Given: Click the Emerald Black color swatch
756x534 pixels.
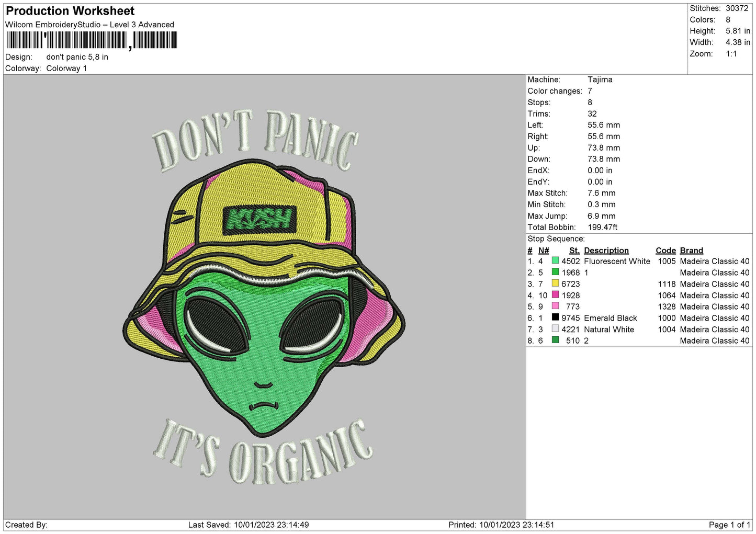Looking at the screenshot, I should click(x=555, y=317).
